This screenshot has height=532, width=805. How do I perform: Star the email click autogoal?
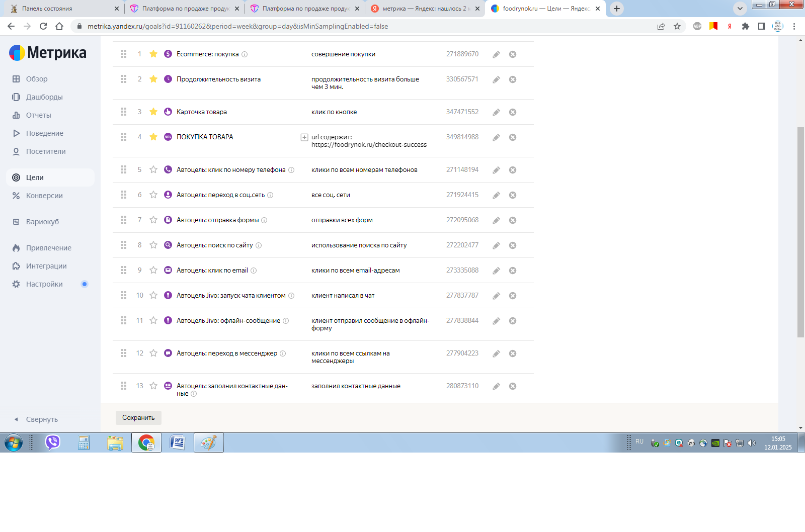coord(153,270)
